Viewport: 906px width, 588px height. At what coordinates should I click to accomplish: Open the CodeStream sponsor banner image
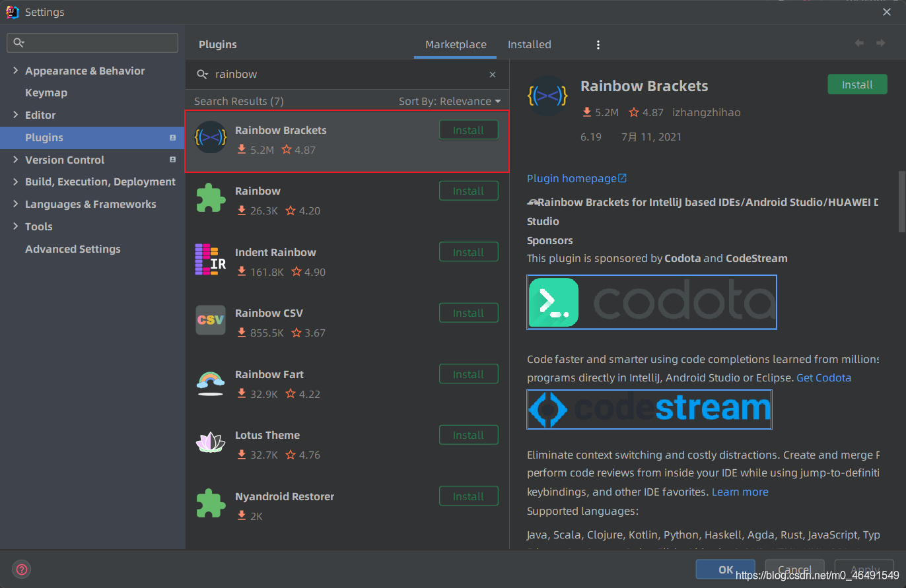tap(649, 409)
